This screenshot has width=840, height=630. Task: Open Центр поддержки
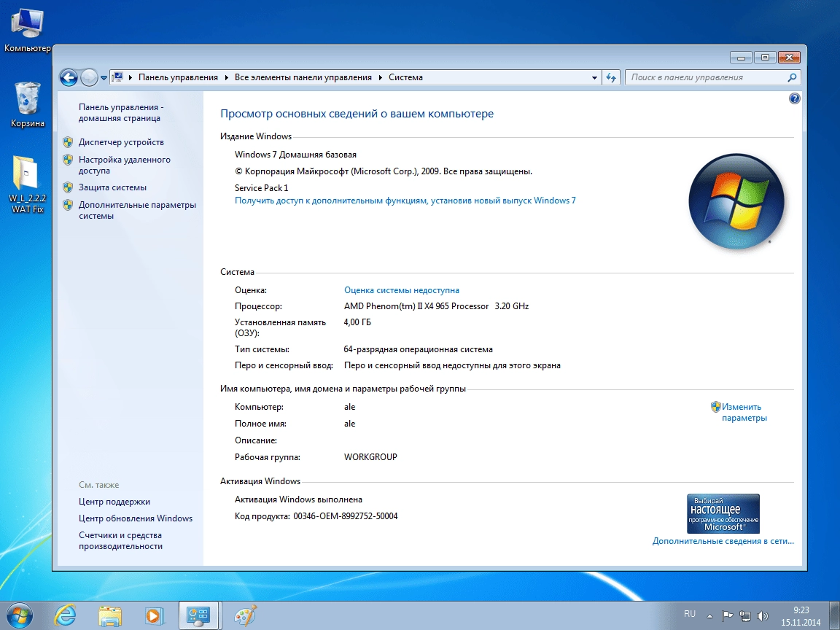[x=114, y=502]
